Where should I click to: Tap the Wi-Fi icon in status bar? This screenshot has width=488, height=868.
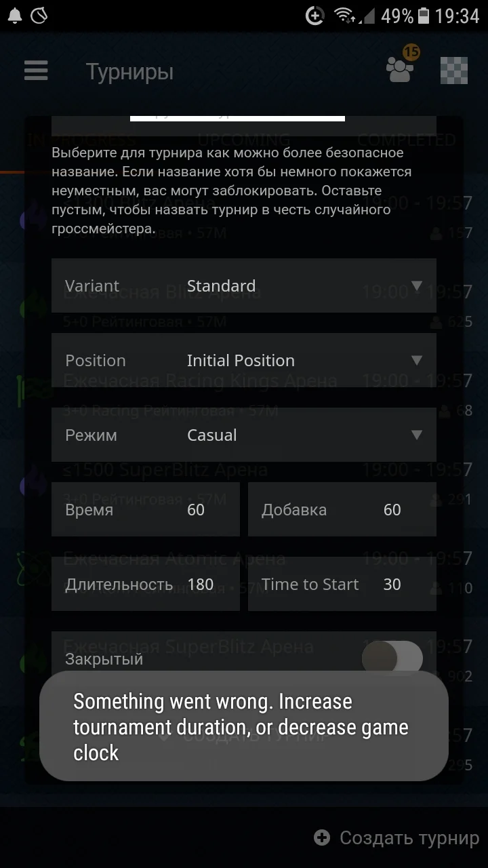click(x=344, y=16)
